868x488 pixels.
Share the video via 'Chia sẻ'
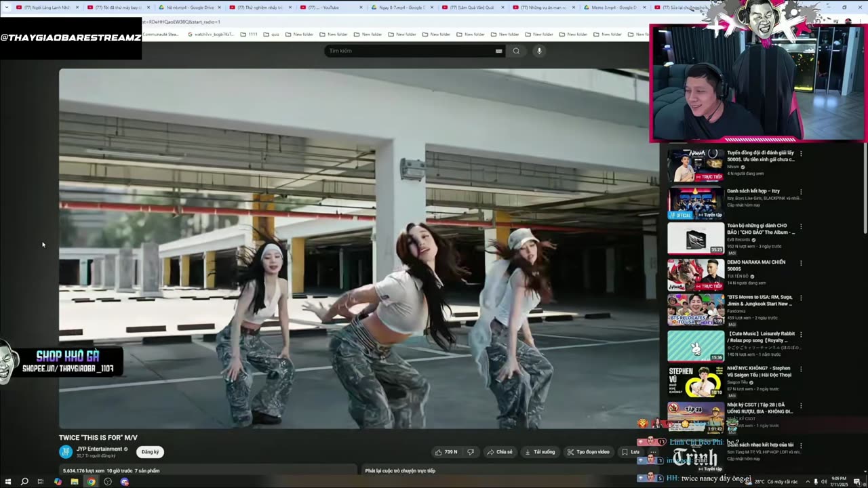pyautogui.click(x=500, y=452)
